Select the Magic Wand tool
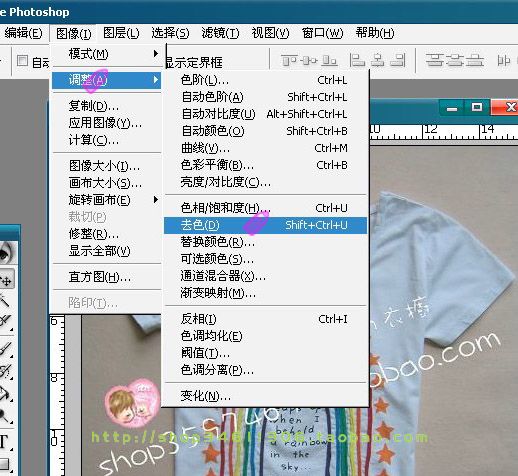This screenshot has width=518, height=476. coord(5,300)
